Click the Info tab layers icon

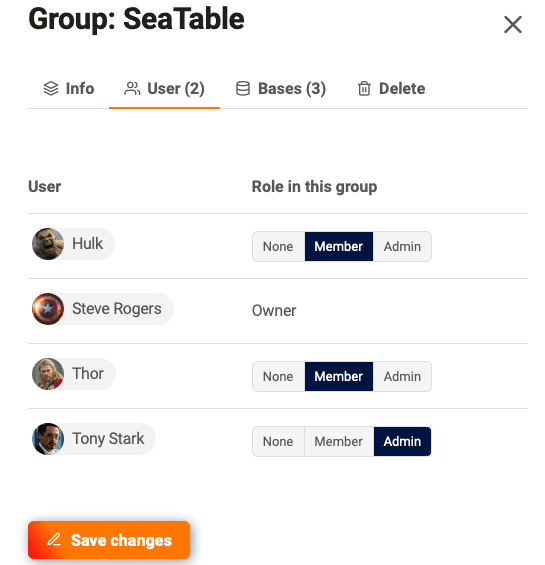point(51,88)
